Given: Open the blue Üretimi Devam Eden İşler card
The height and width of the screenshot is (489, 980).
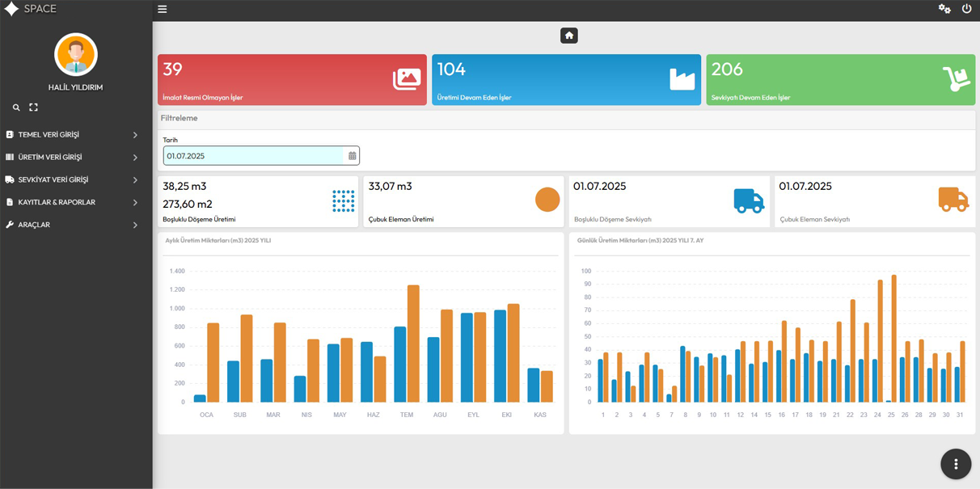Looking at the screenshot, I should [x=566, y=80].
